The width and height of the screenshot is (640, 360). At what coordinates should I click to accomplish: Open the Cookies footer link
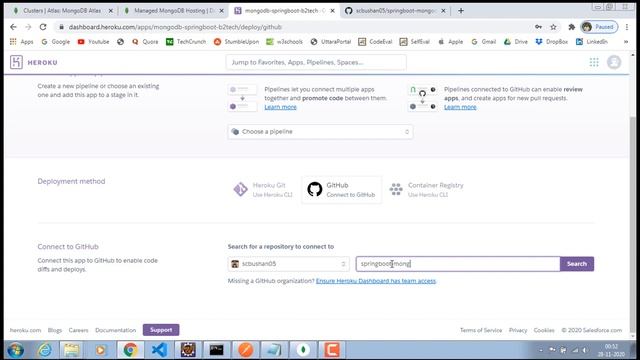[x=544, y=330]
